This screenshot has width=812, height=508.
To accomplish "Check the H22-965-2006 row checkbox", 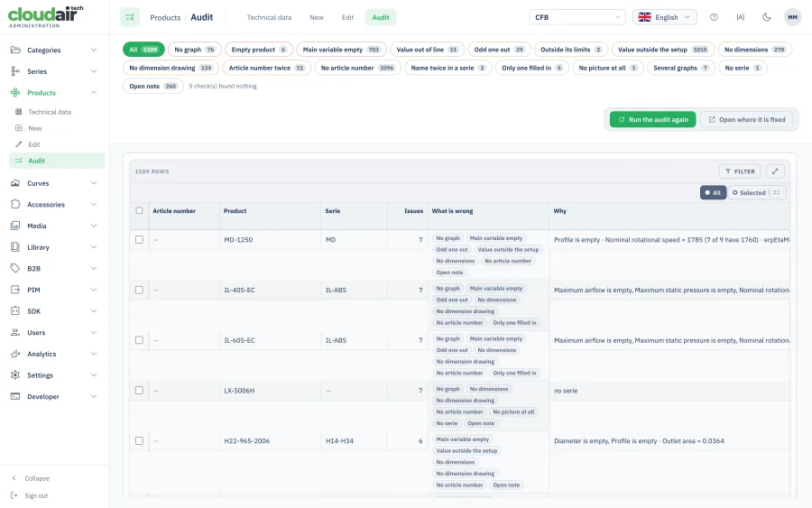I will [x=139, y=440].
